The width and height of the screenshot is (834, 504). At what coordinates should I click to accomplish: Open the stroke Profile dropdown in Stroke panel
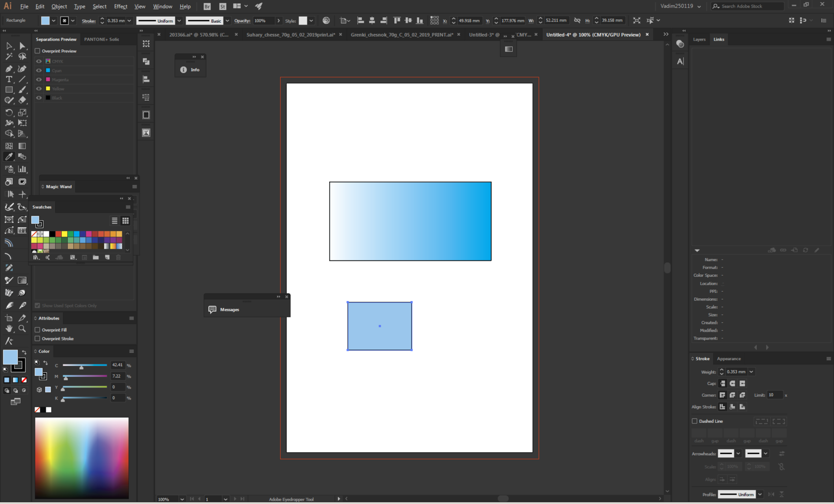click(x=759, y=495)
